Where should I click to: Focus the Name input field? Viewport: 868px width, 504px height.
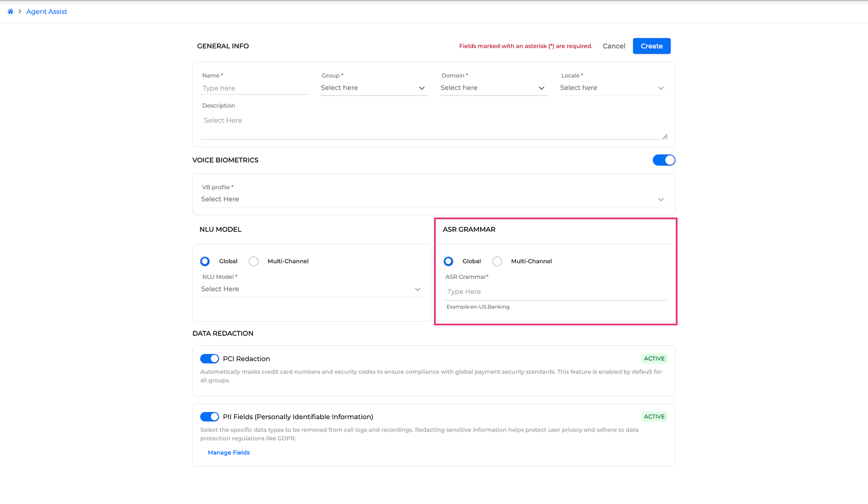point(254,88)
